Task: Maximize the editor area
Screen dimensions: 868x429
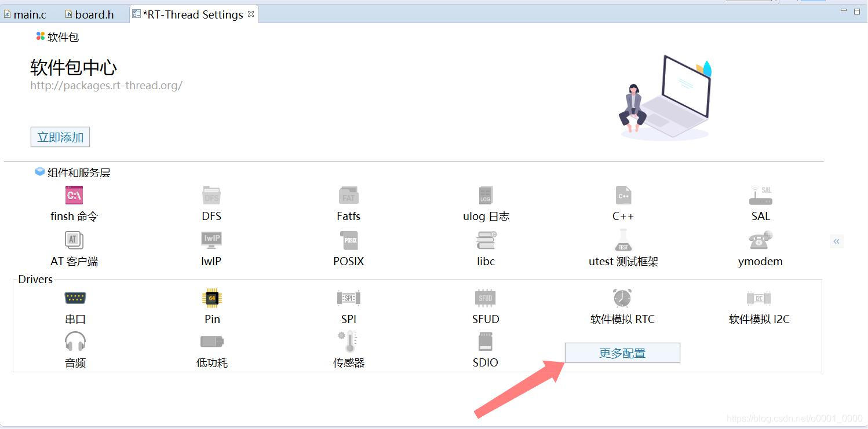Action: [857, 11]
